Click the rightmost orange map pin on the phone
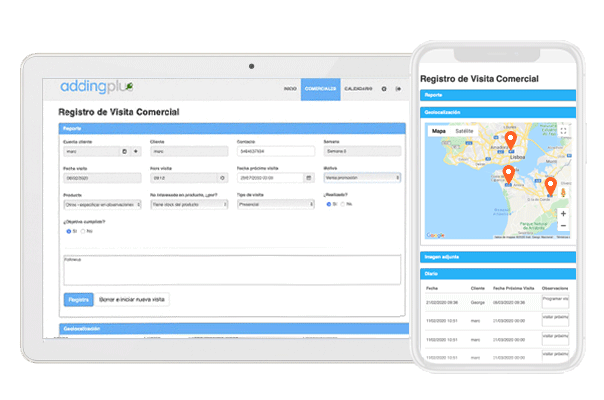Screen dimensions: 604x400 click(x=550, y=186)
